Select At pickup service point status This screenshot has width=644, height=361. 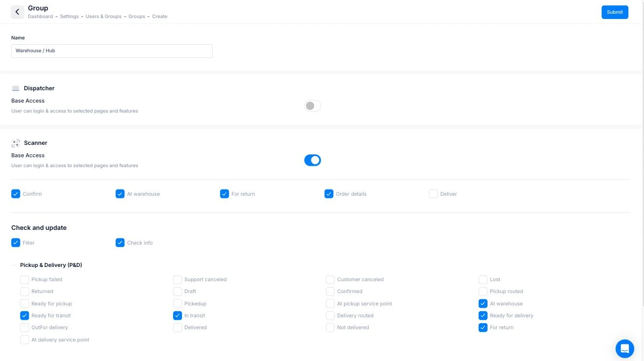[x=330, y=304]
